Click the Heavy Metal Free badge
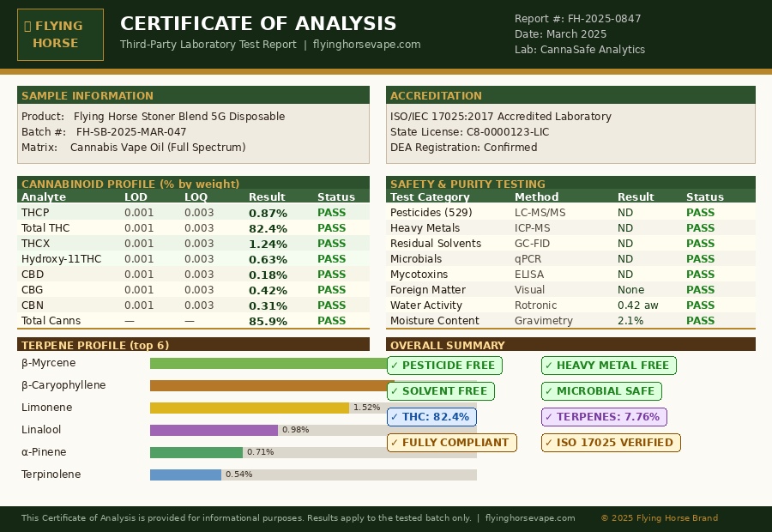Viewport: 772px width, 532px height. coord(608,366)
